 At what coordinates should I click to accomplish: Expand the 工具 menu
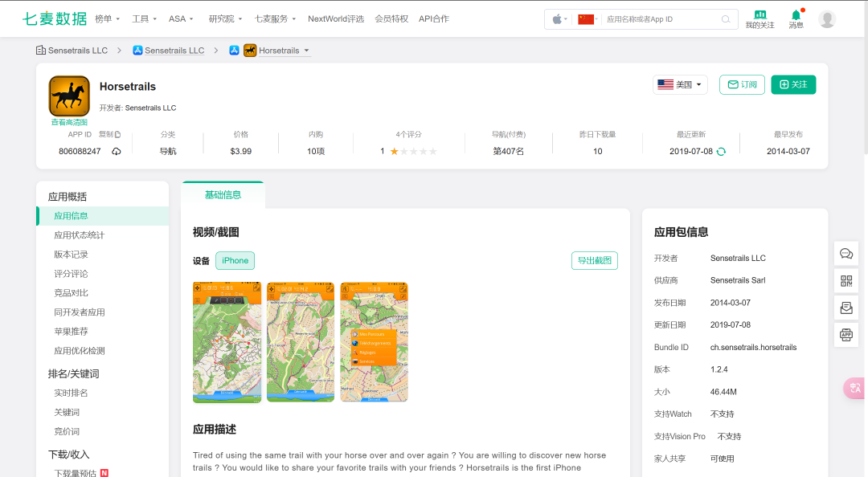pos(144,18)
